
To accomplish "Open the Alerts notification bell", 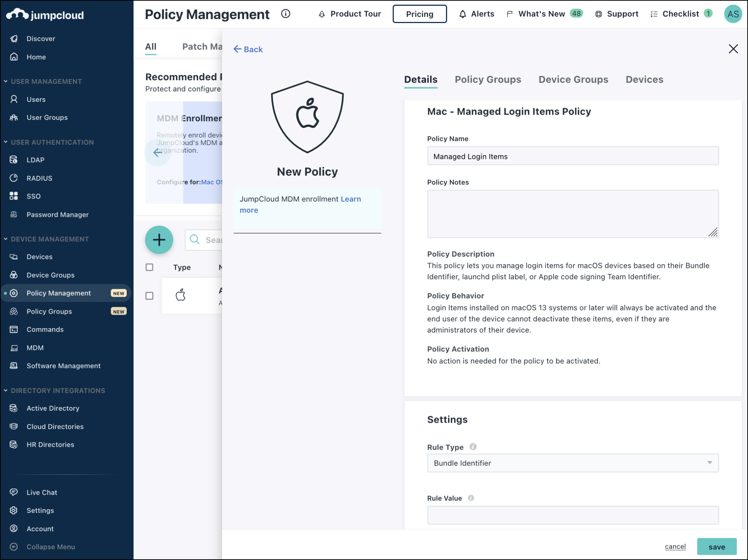I will pyautogui.click(x=463, y=14).
